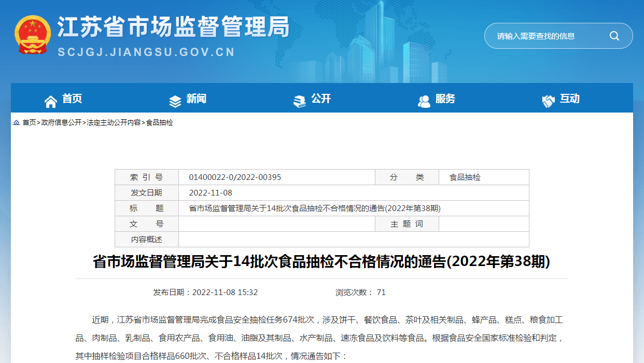Click the small home icon in breadcrumb
This screenshot has width=644, height=363.
click(16, 123)
